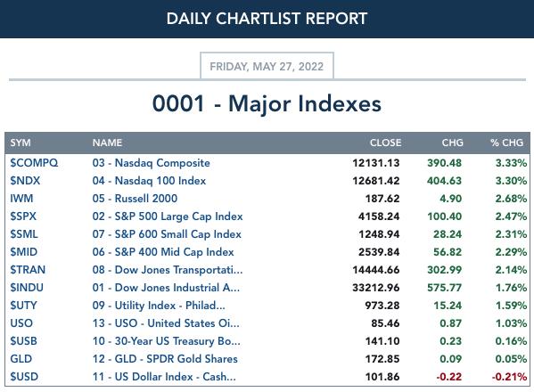Open the $COMPQ symbol link
The height and width of the screenshot is (392, 534).
[34, 163]
